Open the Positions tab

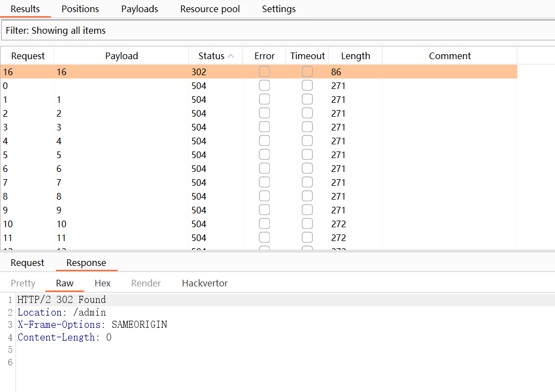click(x=80, y=9)
